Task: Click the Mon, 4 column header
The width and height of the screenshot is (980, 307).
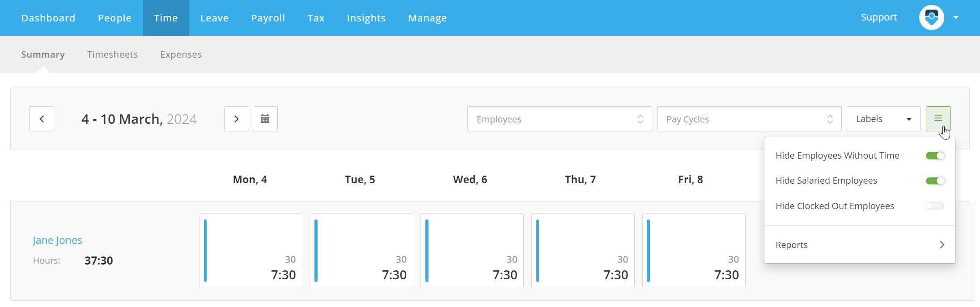Action: click(250, 180)
